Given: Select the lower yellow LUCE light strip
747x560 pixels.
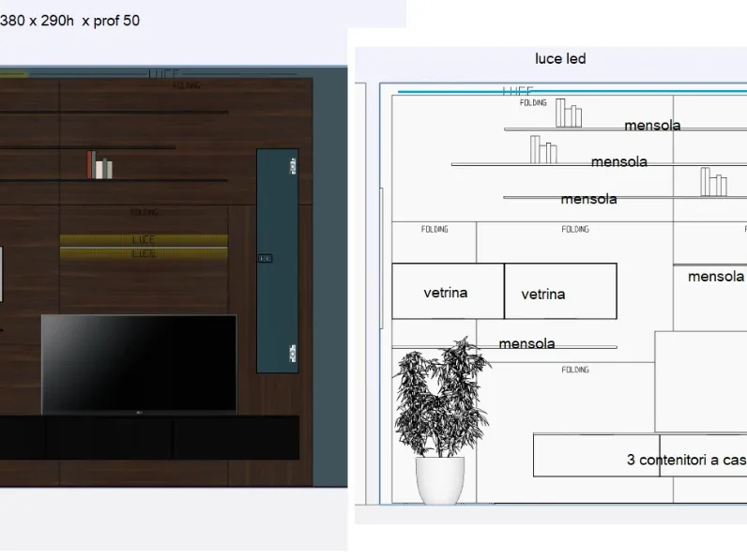Looking at the screenshot, I should point(144,253).
